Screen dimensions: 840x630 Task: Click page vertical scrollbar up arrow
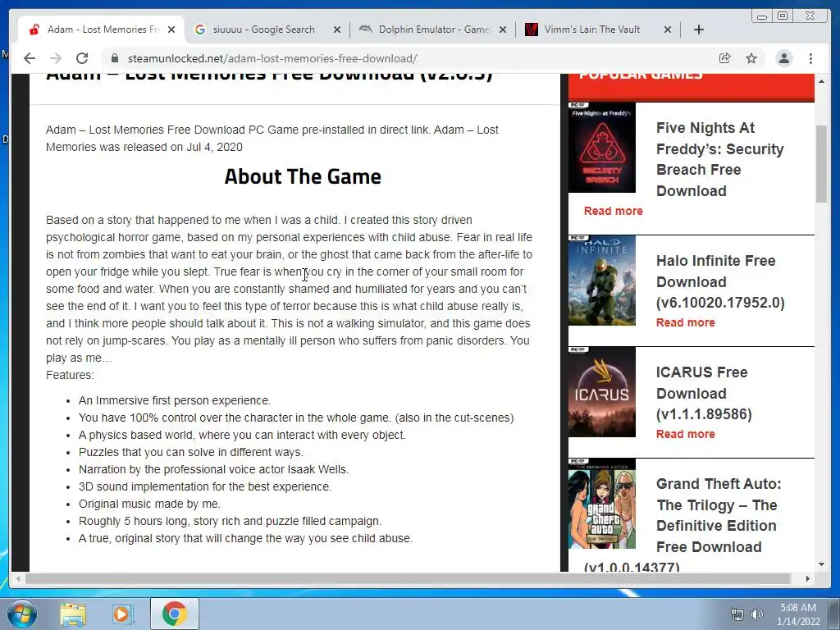[821, 81]
